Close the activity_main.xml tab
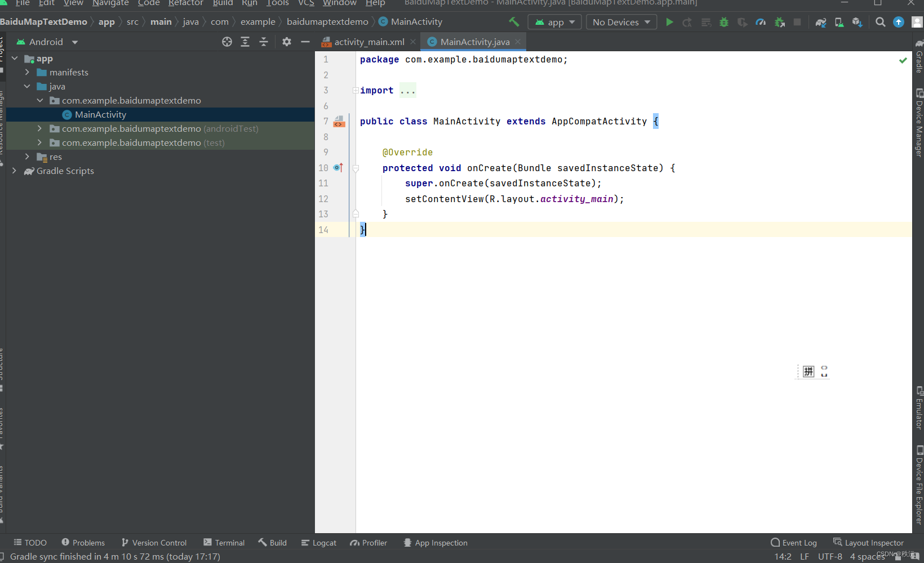The image size is (924, 563). click(x=414, y=42)
